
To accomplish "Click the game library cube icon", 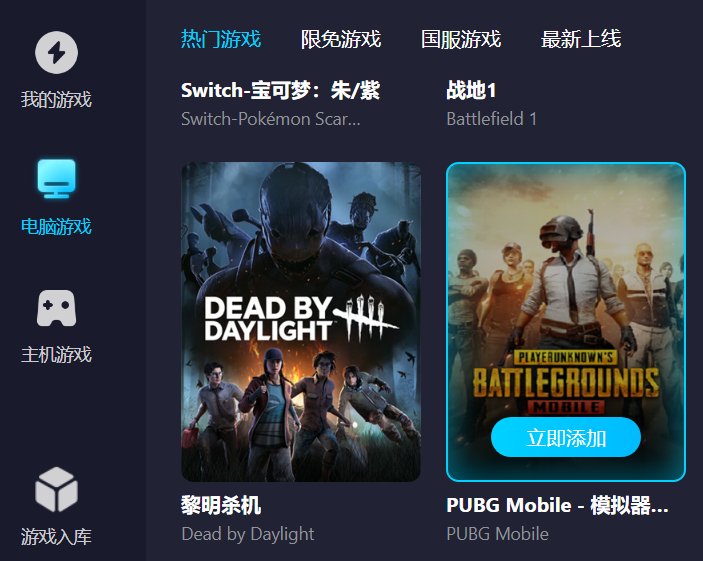I will point(56,489).
